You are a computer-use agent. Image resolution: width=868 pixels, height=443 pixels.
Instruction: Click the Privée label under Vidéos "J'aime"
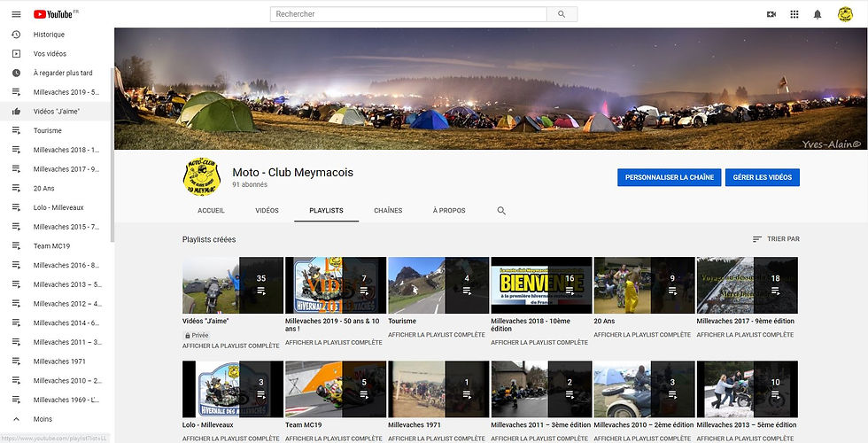197,335
